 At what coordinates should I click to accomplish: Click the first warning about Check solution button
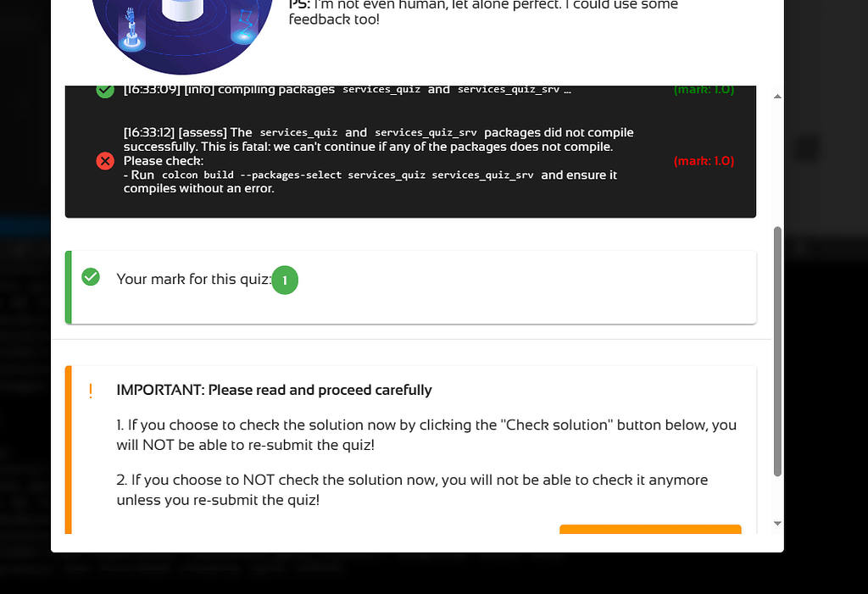point(426,435)
